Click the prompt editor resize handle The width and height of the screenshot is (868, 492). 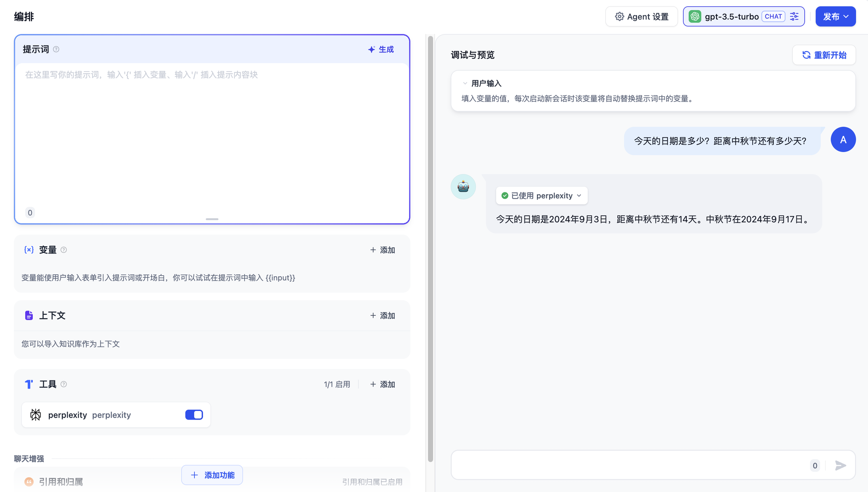pos(212,219)
